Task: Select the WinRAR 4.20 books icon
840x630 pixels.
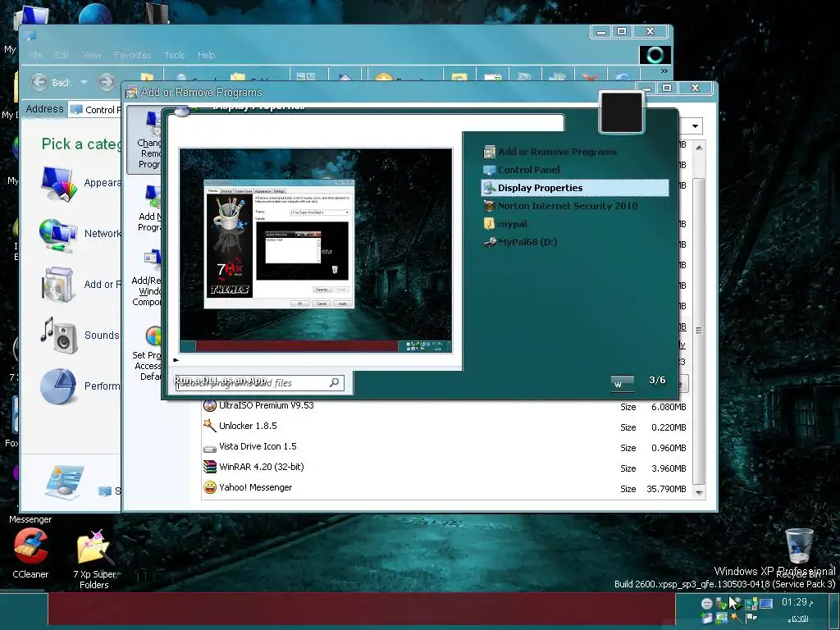Action: point(210,467)
